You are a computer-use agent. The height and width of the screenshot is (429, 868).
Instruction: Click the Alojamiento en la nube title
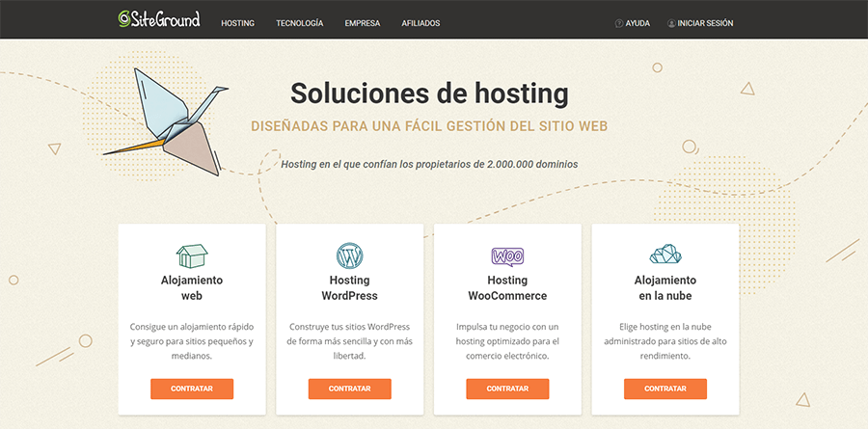pos(665,288)
